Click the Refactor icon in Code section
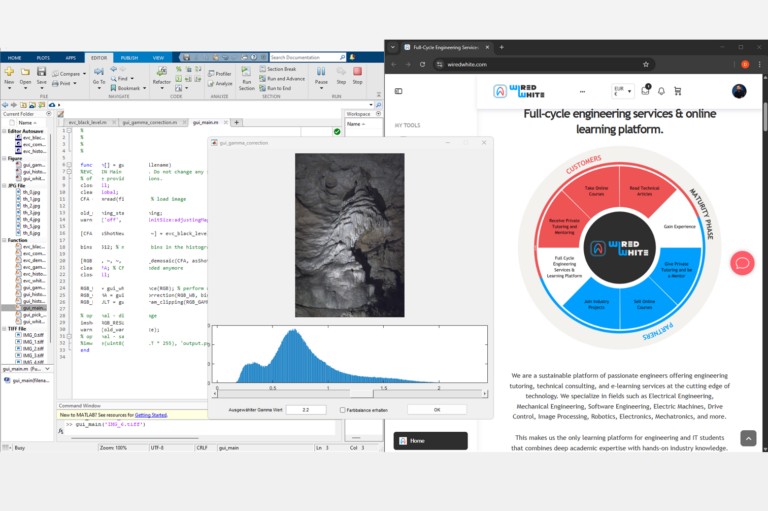Image resolution: width=768 pixels, height=511 pixels. (x=161, y=72)
